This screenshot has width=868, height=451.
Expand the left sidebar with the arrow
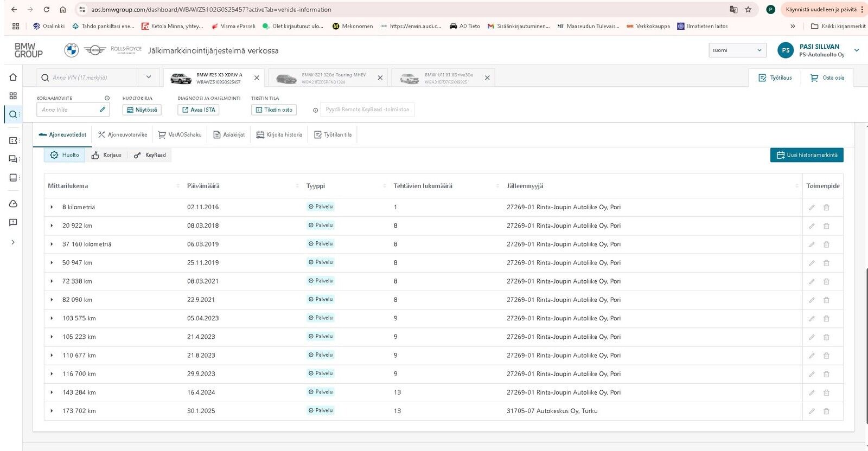[13, 242]
